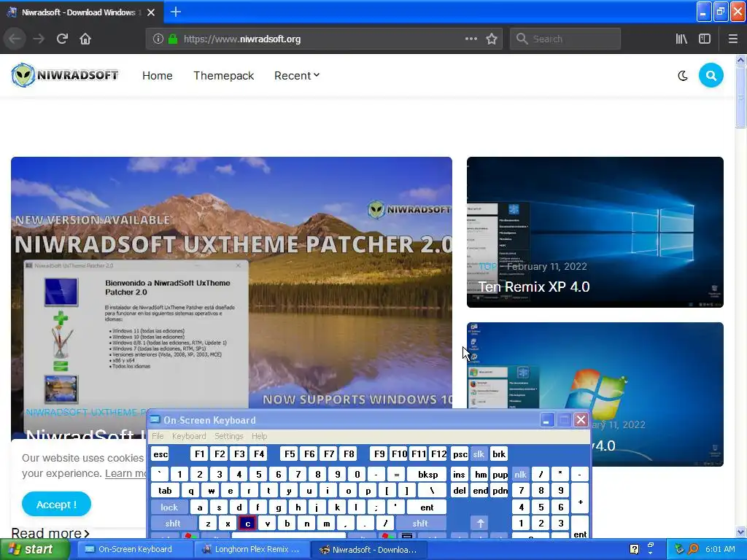
Task: Click the page vertical scrollbar thumb
Action: click(x=740, y=98)
